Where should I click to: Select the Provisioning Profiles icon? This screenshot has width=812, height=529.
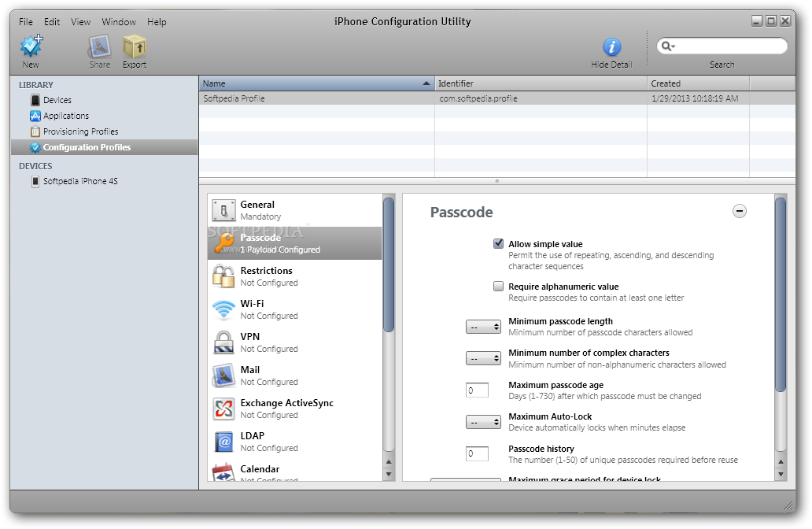pyautogui.click(x=35, y=131)
